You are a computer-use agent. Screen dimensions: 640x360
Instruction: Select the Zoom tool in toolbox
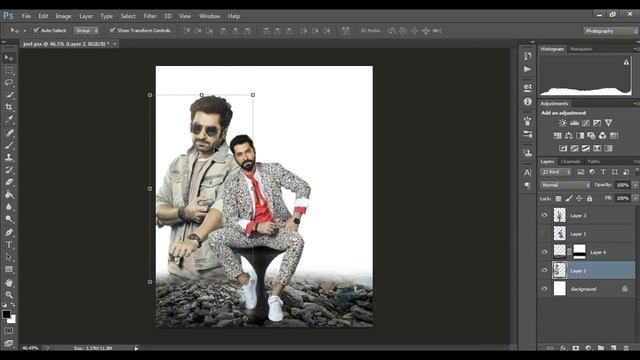coord(9,295)
